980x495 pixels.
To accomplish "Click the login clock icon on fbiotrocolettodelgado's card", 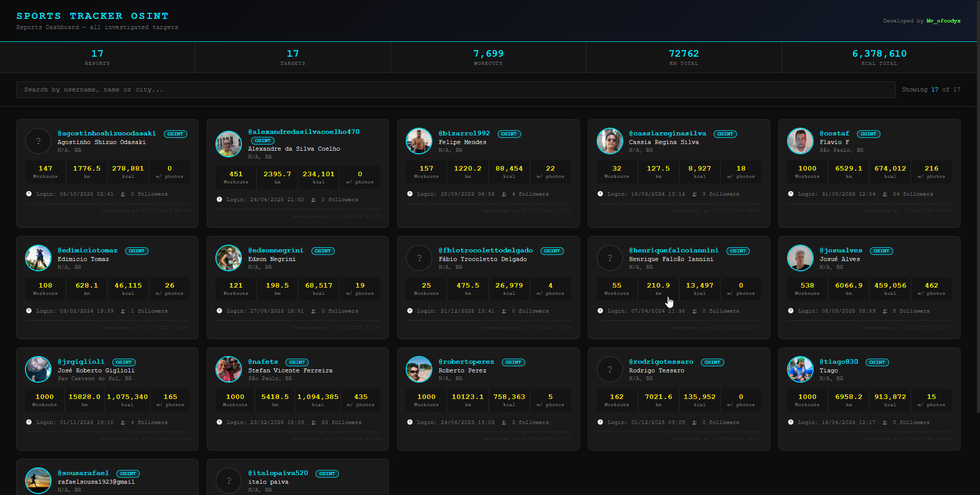I will pyautogui.click(x=410, y=311).
